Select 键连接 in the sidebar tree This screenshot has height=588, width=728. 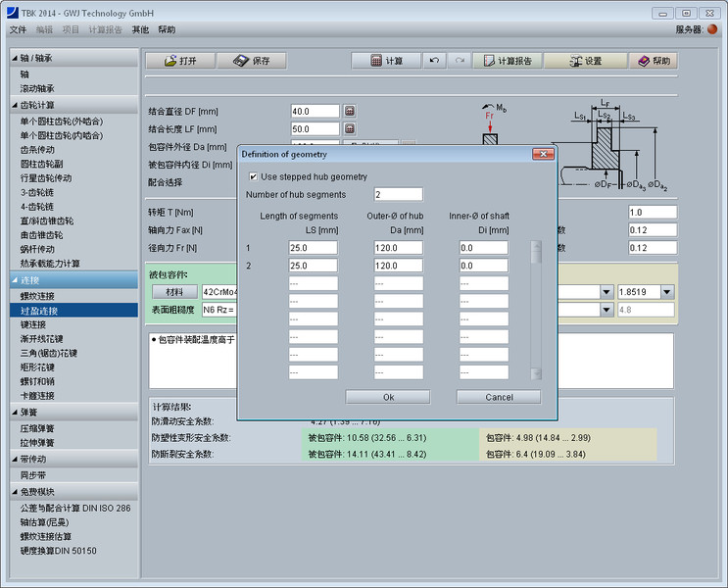click(33, 324)
